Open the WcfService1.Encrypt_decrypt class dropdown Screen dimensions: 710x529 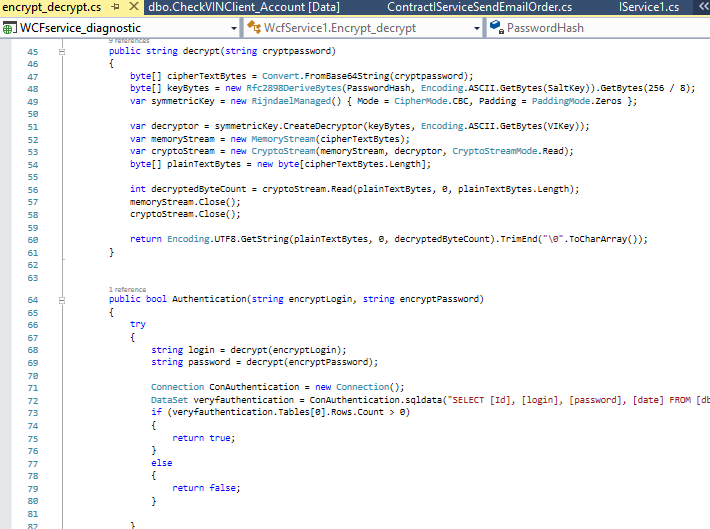(x=476, y=28)
